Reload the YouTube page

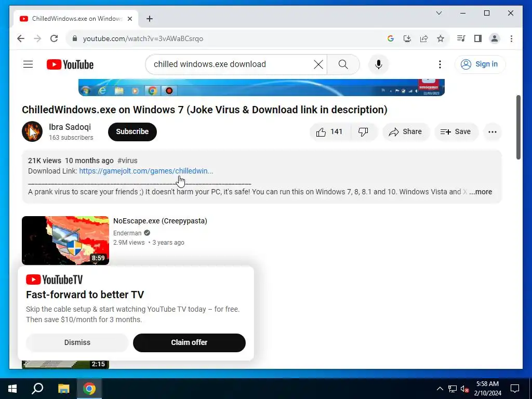point(54,38)
